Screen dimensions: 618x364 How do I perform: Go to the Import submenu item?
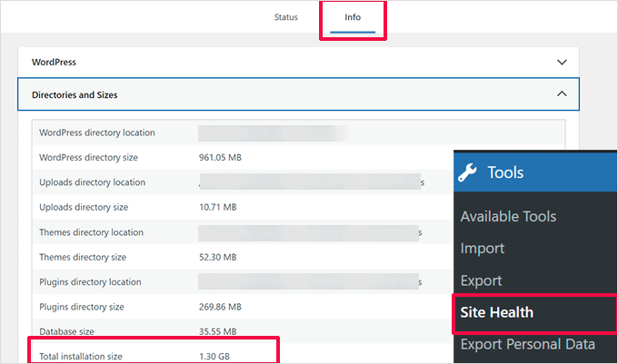pyautogui.click(x=483, y=249)
